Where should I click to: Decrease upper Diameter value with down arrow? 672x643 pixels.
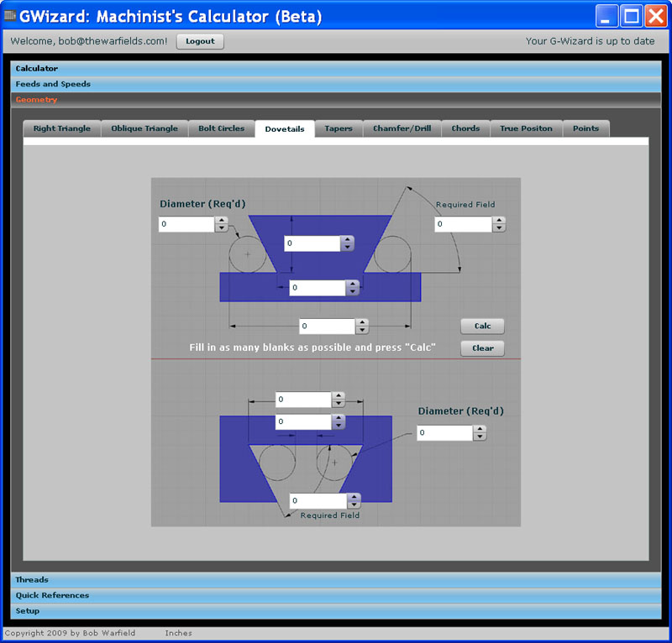tap(221, 227)
